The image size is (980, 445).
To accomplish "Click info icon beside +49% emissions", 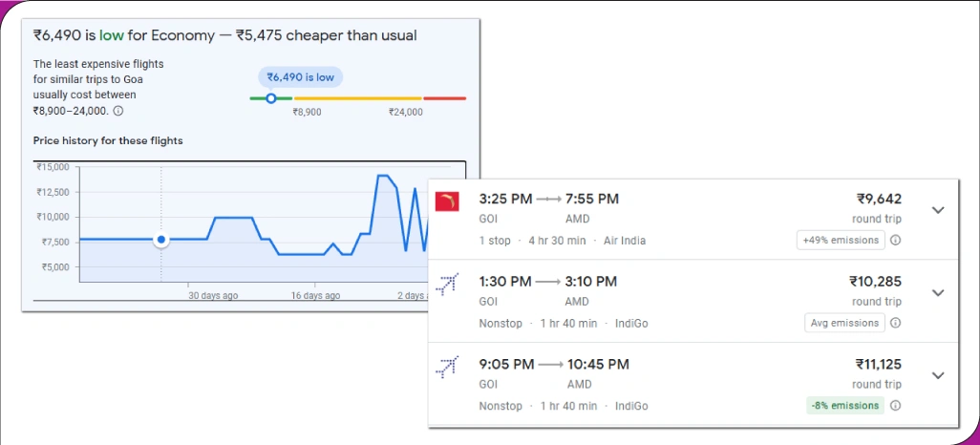I will coord(895,241).
